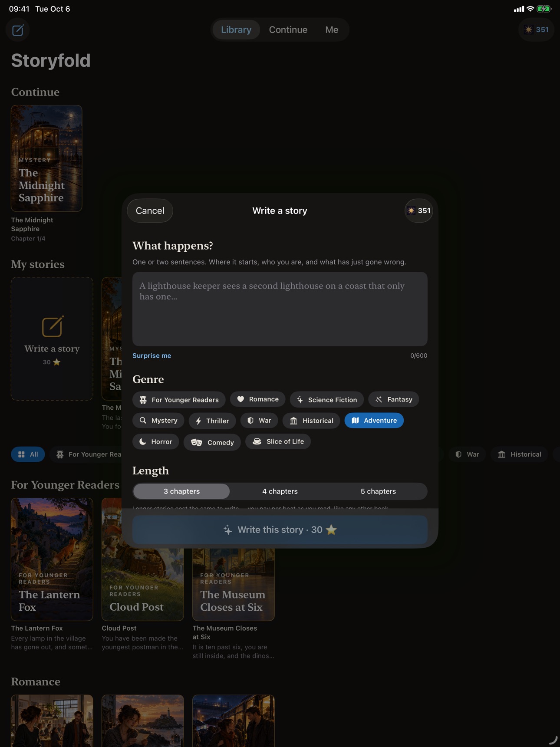This screenshot has height=747, width=560.
Task: Open The Museum Closes at Six cover
Action: click(x=234, y=584)
